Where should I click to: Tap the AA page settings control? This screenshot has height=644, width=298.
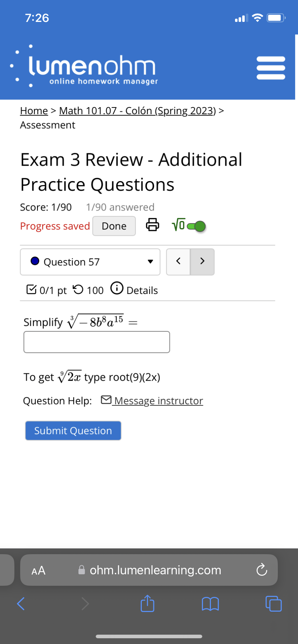click(x=38, y=570)
